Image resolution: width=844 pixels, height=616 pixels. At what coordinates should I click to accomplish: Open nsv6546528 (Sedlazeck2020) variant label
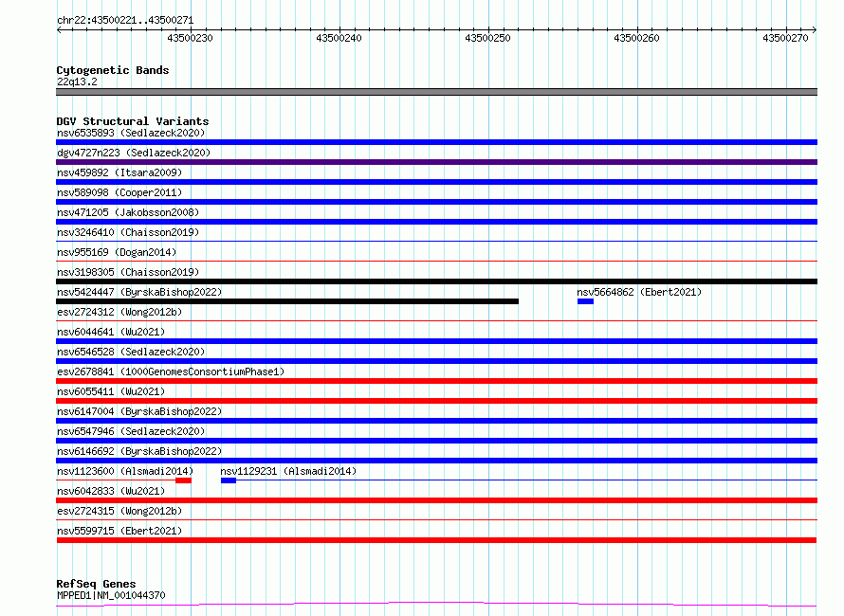point(131,352)
